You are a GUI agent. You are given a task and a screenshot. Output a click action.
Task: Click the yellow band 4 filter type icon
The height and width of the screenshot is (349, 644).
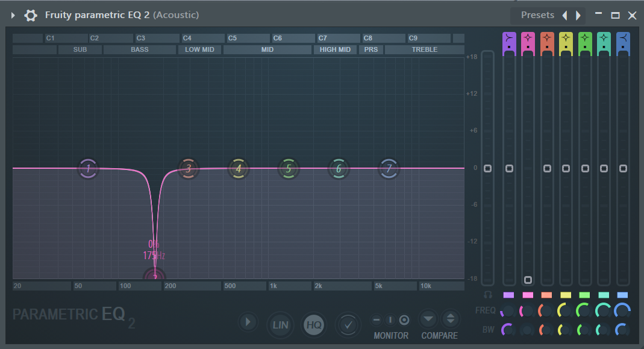[566, 38]
